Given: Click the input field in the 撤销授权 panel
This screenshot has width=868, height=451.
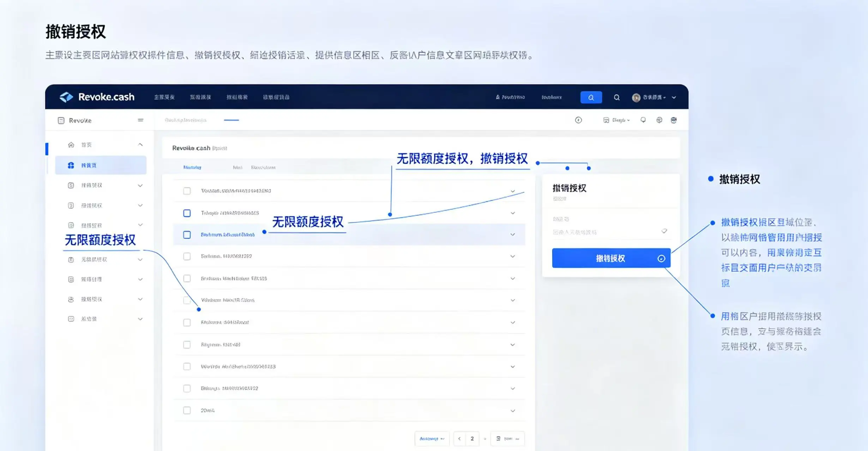Looking at the screenshot, I should click(611, 232).
